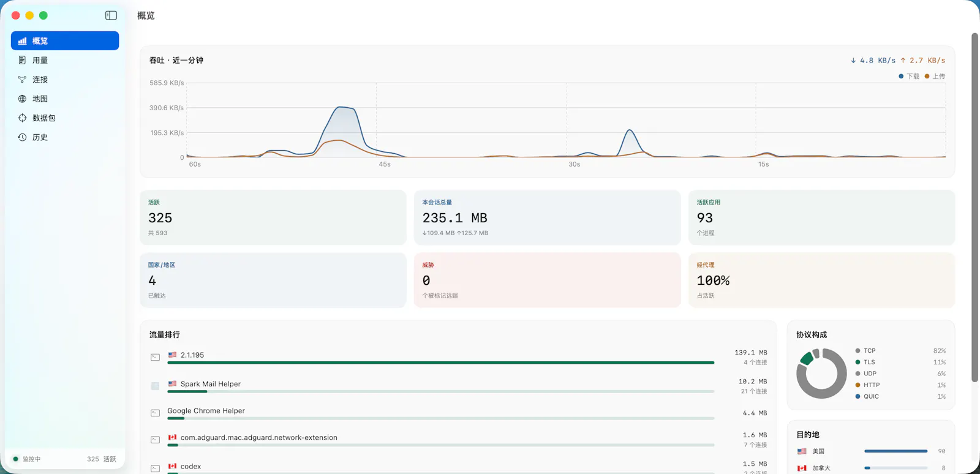980x474 pixels.
Task: Select the 经代理 card showing 100%
Action: tap(822, 280)
